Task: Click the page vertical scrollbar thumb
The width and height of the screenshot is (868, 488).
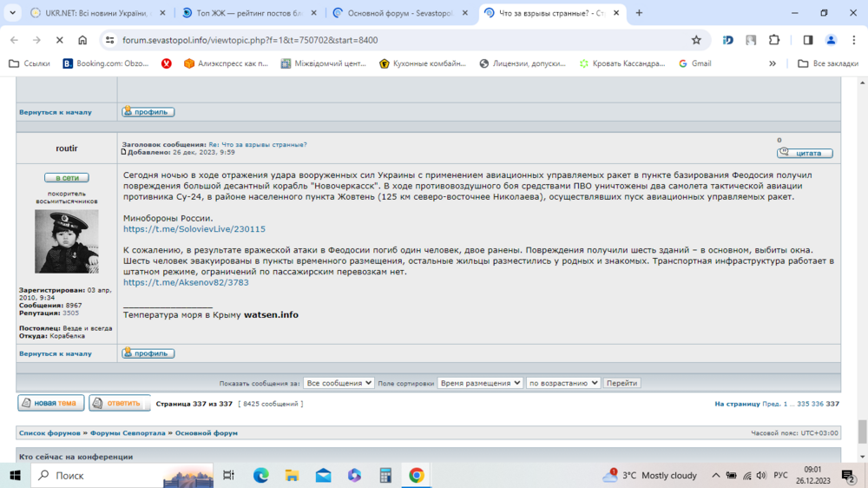Action: 863,432
